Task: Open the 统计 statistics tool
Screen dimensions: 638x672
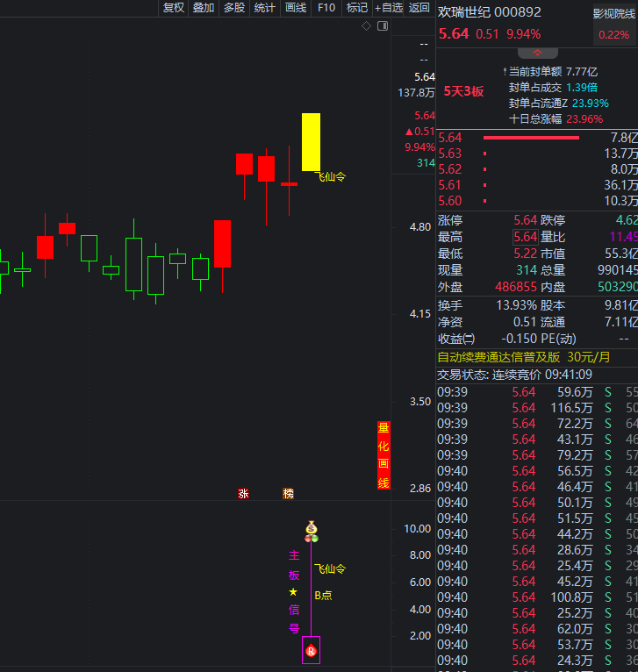Action: (x=264, y=8)
